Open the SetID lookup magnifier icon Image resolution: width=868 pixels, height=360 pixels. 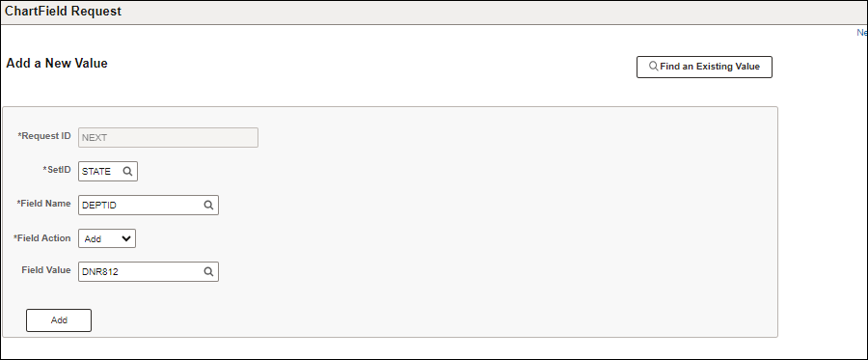128,172
